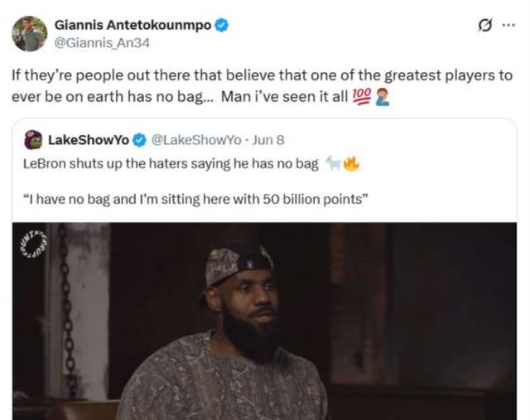Open the Grok slashed-circle icon

point(485,26)
